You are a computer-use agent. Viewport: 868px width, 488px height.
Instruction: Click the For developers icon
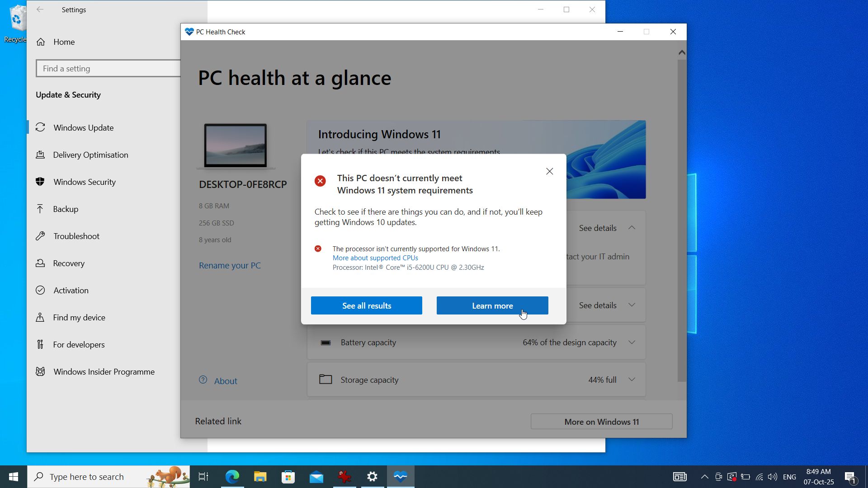point(40,344)
